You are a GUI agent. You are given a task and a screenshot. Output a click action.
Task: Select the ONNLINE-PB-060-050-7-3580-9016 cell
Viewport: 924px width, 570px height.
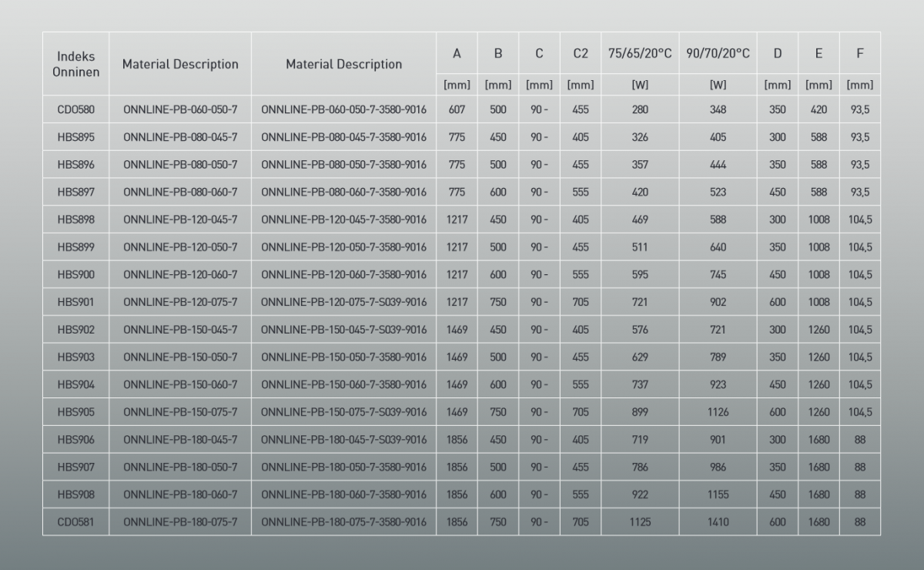[x=343, y=110]
